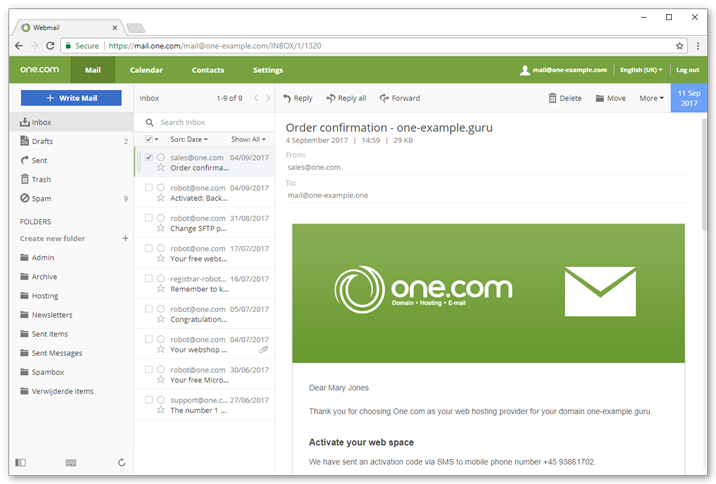
Task: Toggle read status circle on support@one.c... message
Action: (x=161, y=400)
